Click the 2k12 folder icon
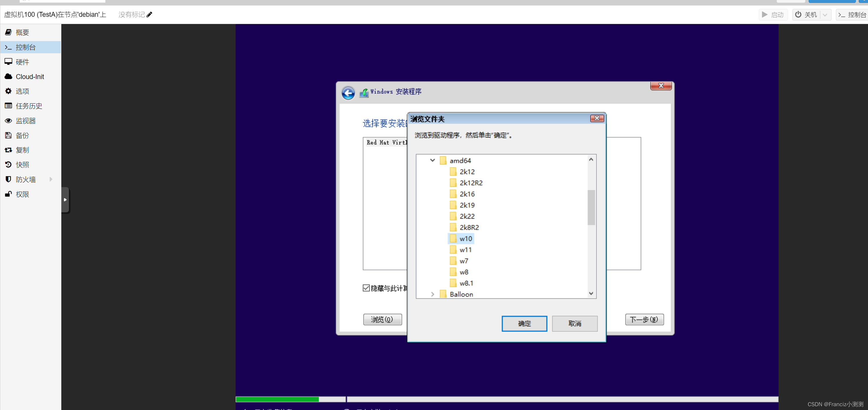Screen dimensions: 868x410 tap(453, 172)
